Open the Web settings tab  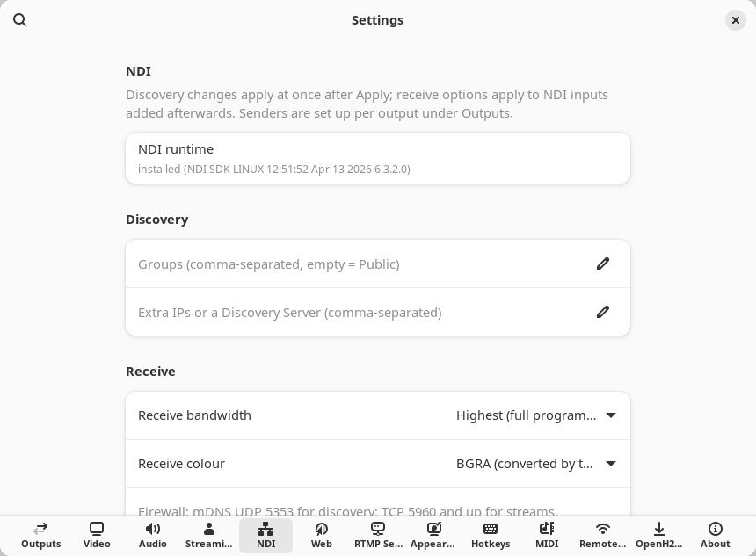coord(321,535)
